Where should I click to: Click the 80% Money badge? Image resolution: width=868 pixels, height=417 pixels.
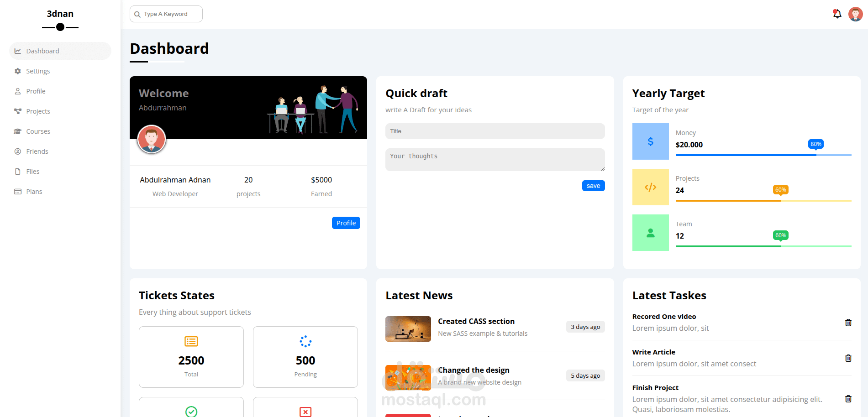pyautogui.click(x=816, y=144)
